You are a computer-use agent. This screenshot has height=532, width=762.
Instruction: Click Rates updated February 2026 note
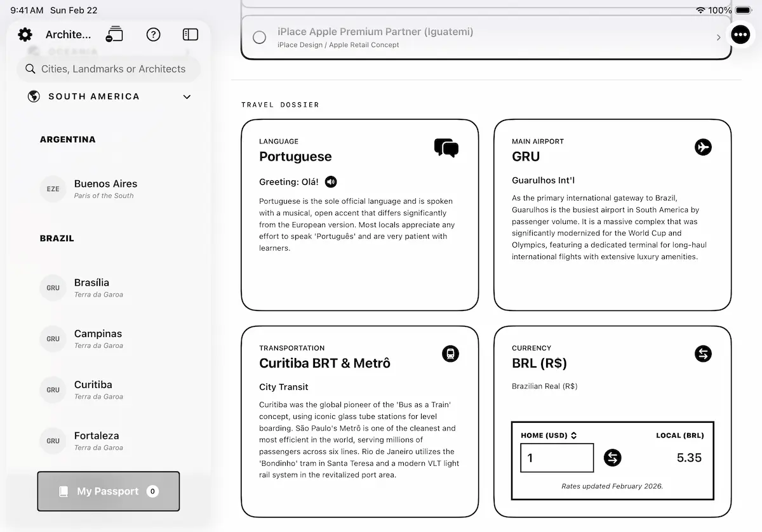pos(612,486)
